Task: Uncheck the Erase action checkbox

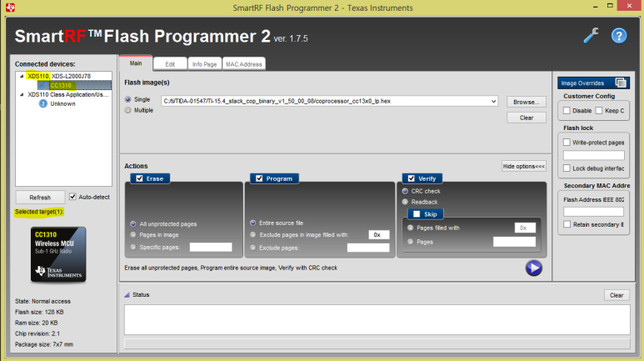Action: (139, 178)
